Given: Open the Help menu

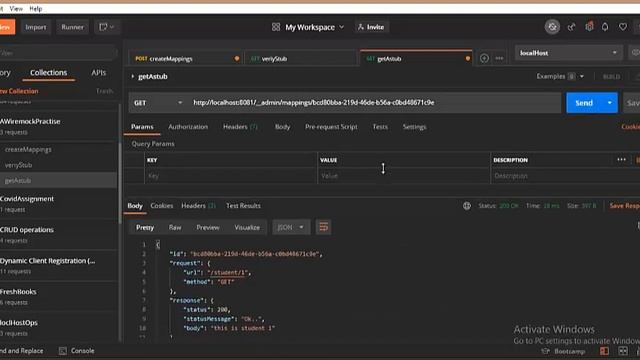Looking at the screenshot, I should pos(36,9).
